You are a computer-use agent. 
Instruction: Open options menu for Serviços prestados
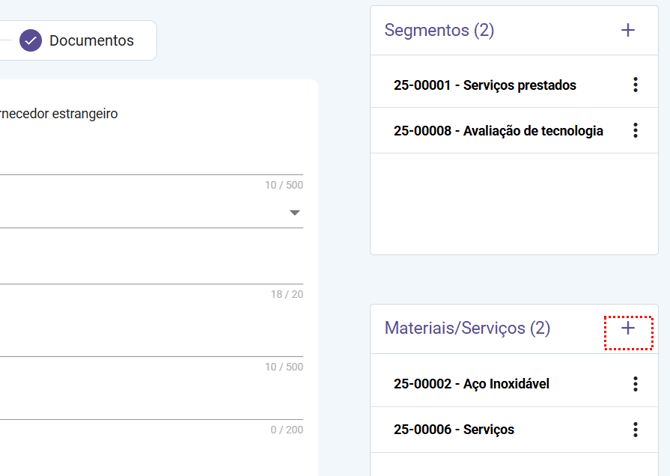635,85
